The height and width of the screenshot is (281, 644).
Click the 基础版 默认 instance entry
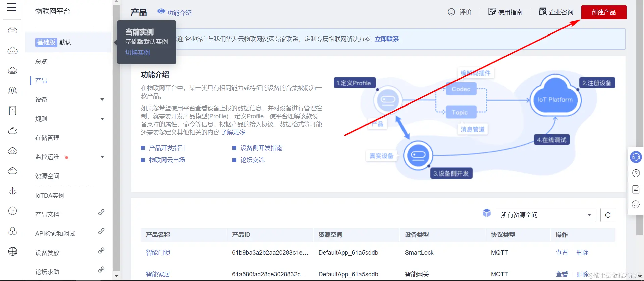point(68,42)
